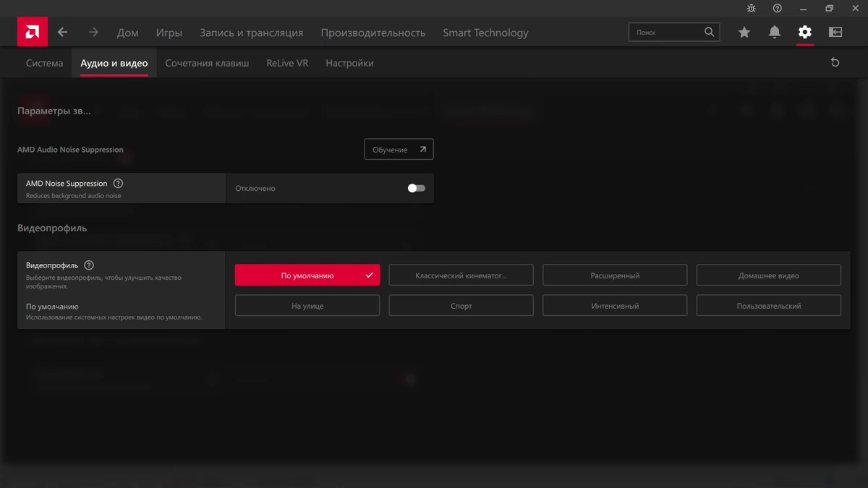
Task: Select the По умолчанию video profile
Action: click(307, 275)
